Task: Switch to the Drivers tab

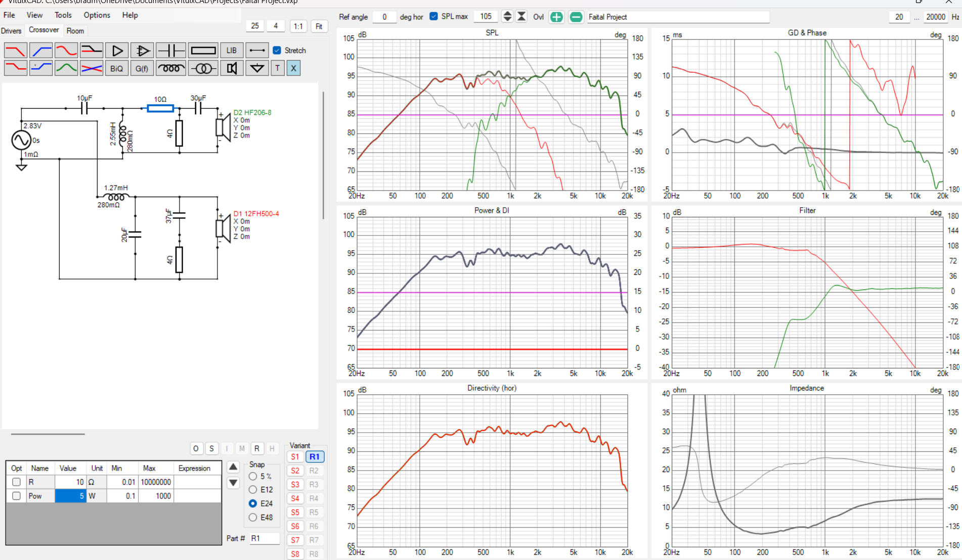Action: (11, 31)
